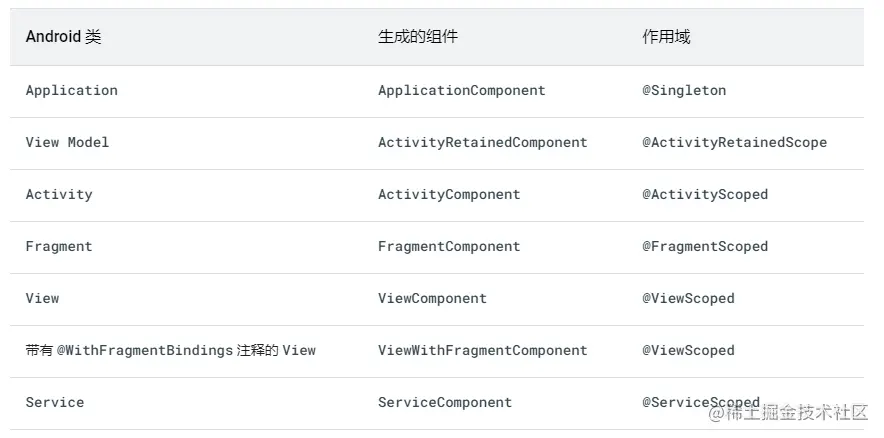Click the '生成的组件' column header
This screenshot has width=884, height=438.
(x=418, y=37)
